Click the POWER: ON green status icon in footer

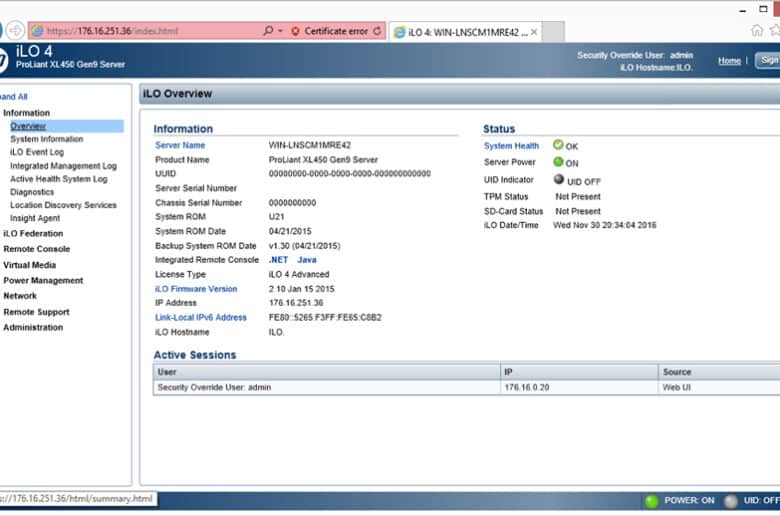[651, 501]
